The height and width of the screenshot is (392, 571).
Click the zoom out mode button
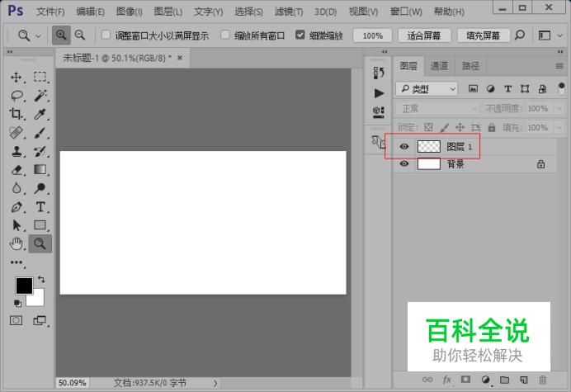coord(80,35)
